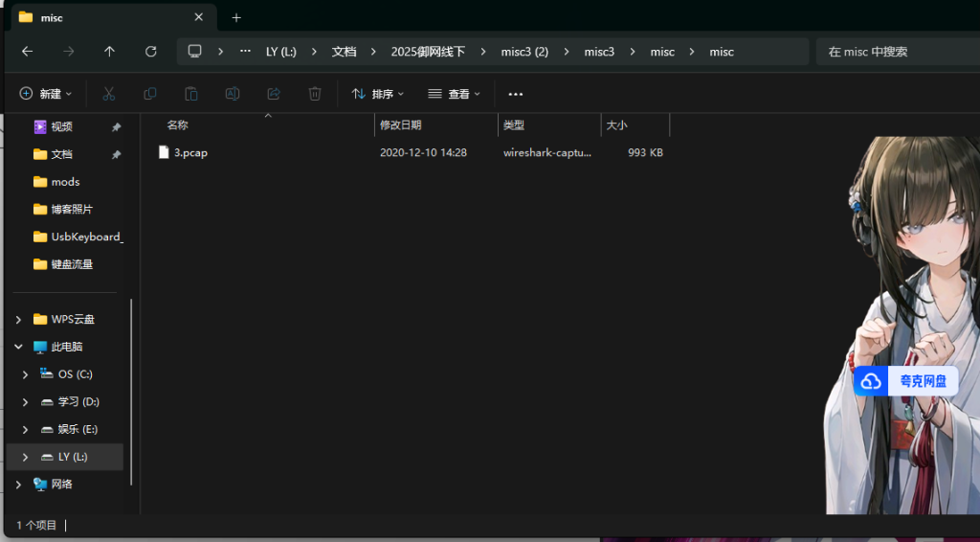Viewport: 980px width, 542px height.
Task: Open 文档 in the sidebar
Action: point(62,154)
